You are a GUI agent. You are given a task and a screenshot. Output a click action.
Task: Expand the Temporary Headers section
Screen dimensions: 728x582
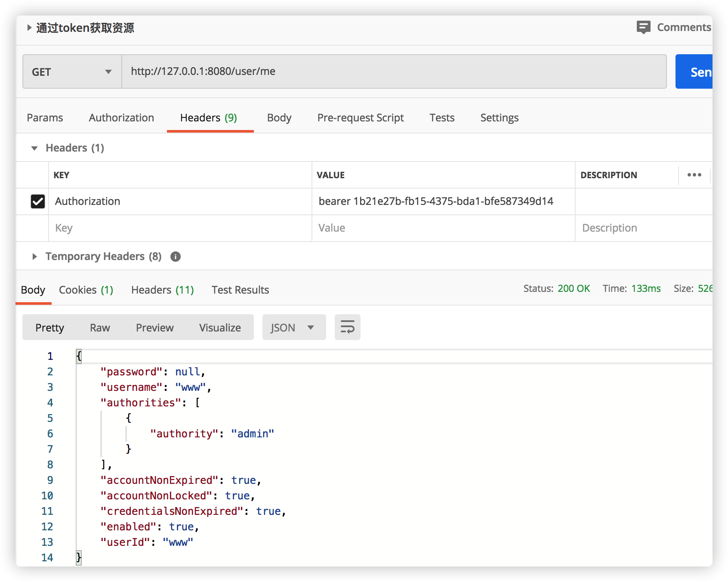pos(34,257)
